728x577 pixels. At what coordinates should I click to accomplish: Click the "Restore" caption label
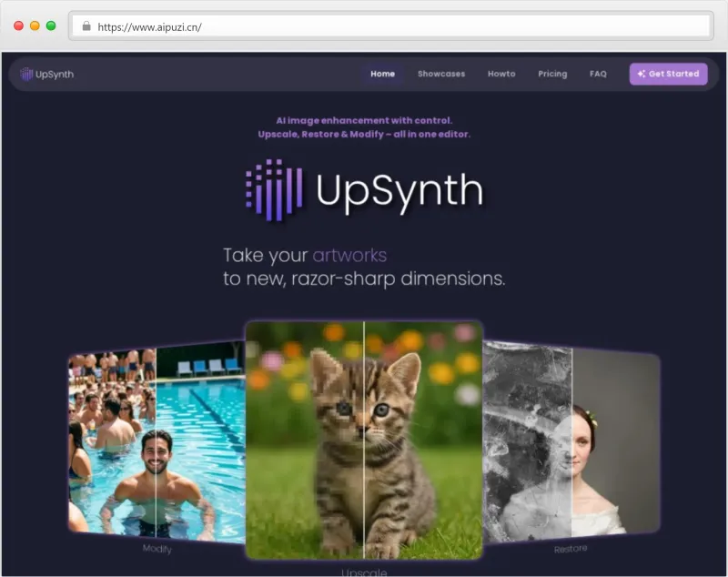[x=571, y=549]
